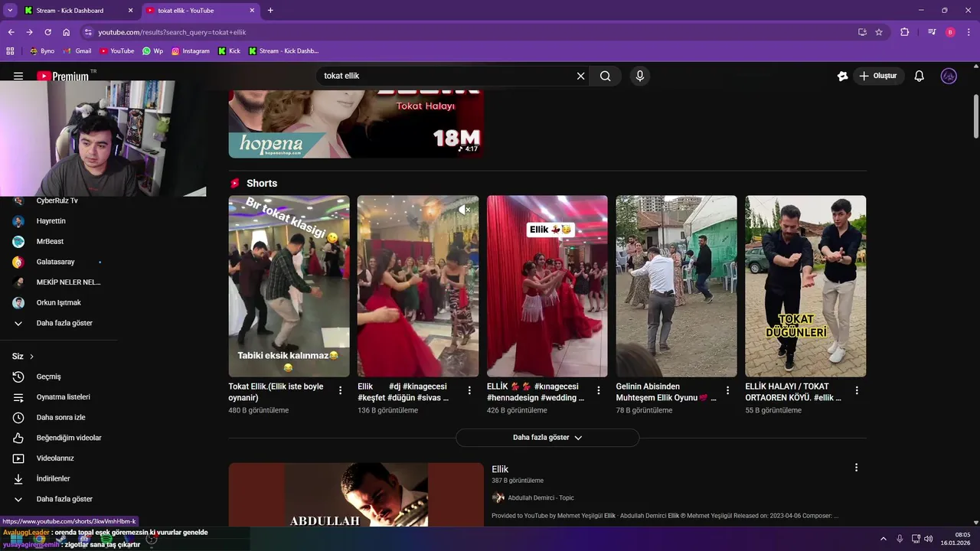The image size is (980, 551).
Task: Open the Wp WhatsApp bookmark
Action: [152, 51]
